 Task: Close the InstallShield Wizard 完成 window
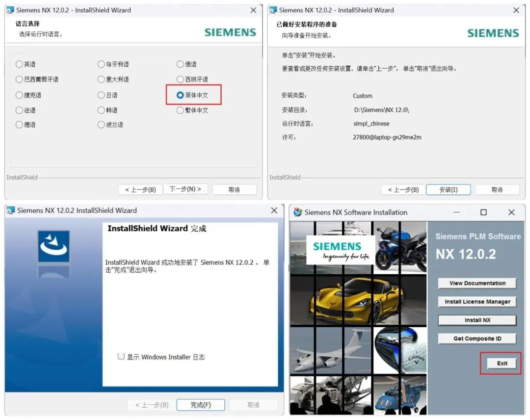pos(274,210)
